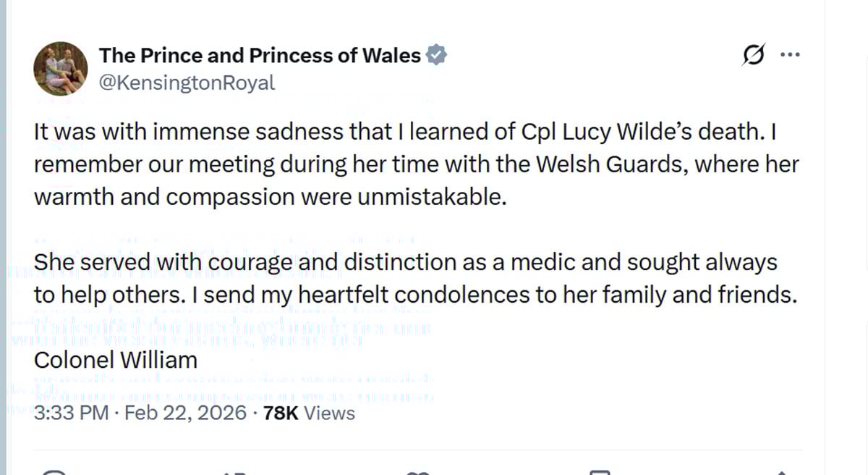Click the tweet body text
This screenshot has width=868, height=475.
pyautogui.click(x=362, y=164)
